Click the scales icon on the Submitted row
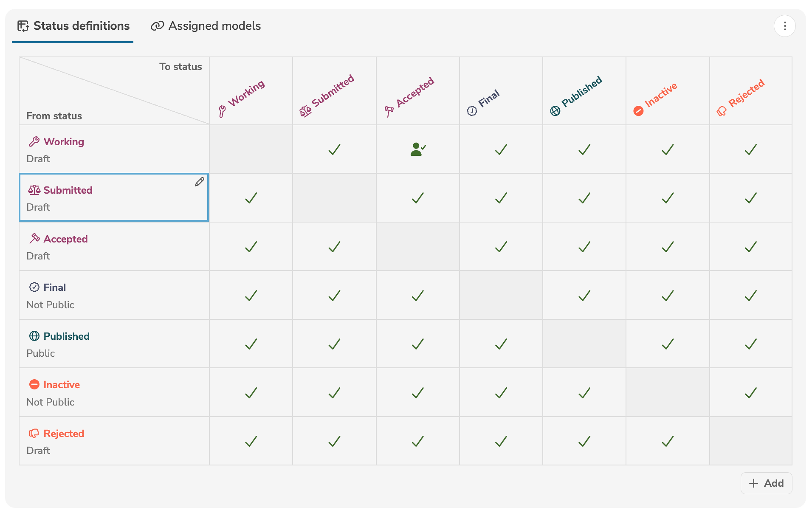 point(34,190)
